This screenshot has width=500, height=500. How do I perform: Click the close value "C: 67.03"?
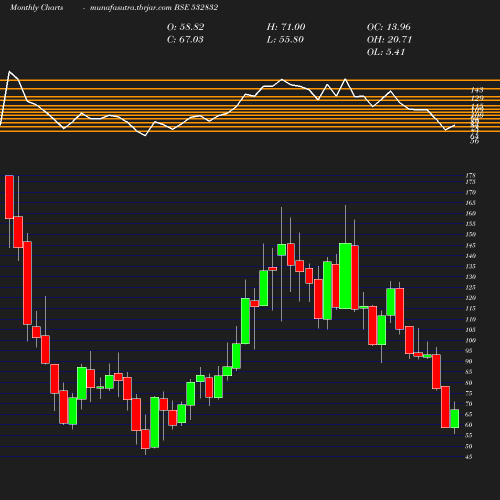(x=185, y=40)
